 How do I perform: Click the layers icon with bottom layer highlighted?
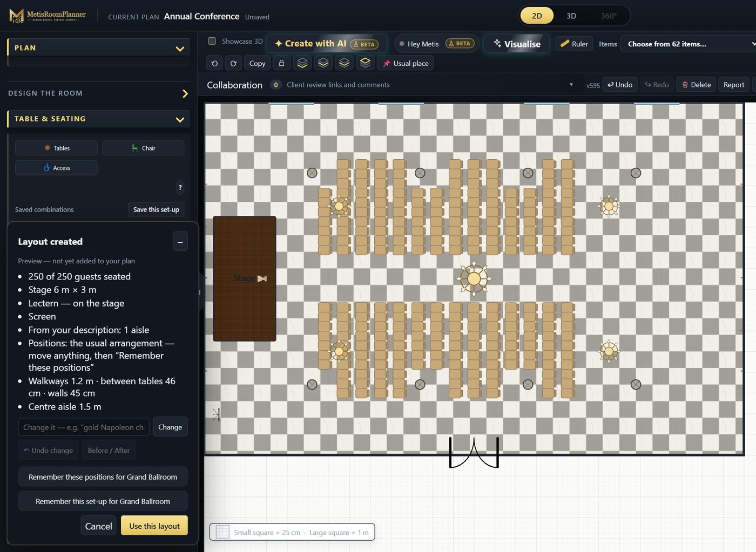point(302,63)
